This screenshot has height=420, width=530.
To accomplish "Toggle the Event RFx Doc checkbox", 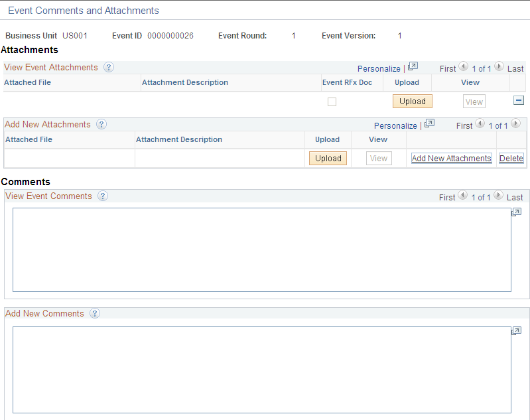I will pos(332,102).
